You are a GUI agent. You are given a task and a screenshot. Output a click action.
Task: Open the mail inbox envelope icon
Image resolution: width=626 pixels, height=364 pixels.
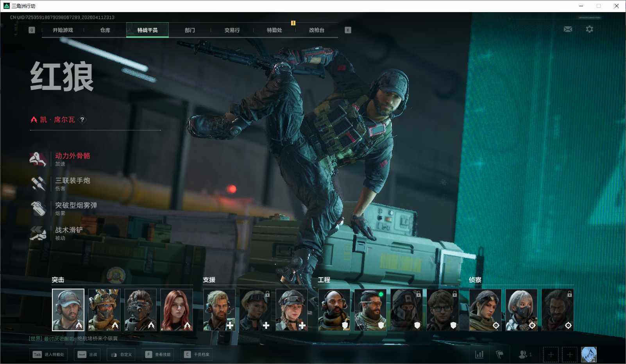(x=568, y=29)
